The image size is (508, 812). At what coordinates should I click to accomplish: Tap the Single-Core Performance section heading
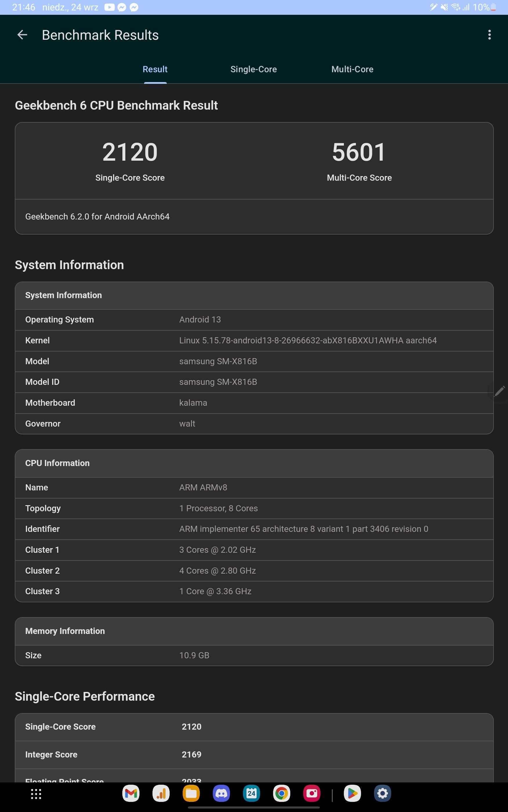85,696
